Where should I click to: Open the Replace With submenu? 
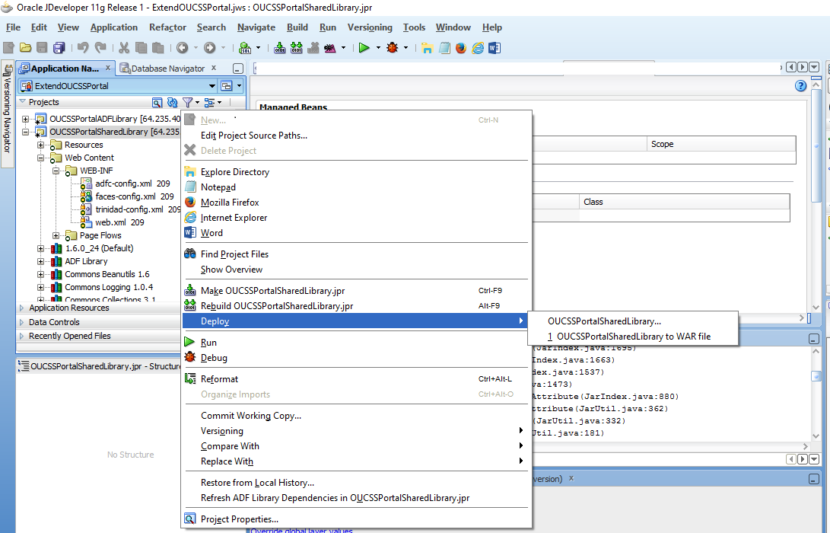(x=355, y=462)
